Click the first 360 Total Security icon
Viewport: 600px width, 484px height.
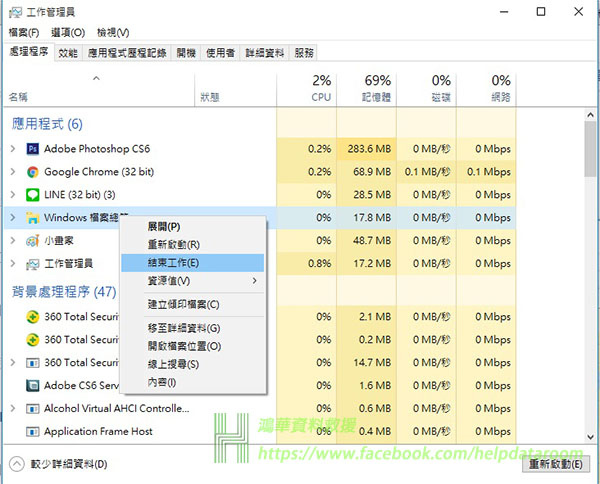click(33, 317)
